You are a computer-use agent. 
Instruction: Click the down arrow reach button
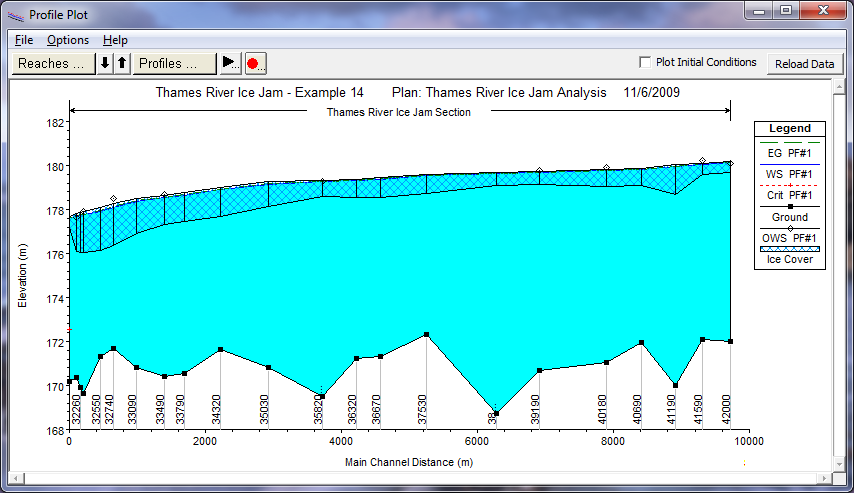click(x=106, y=63)
